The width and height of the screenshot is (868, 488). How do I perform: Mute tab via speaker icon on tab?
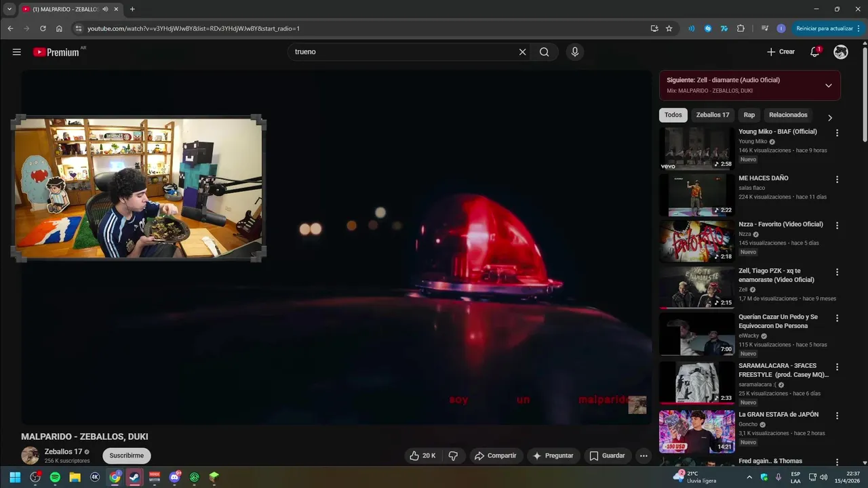pos(105,9)
